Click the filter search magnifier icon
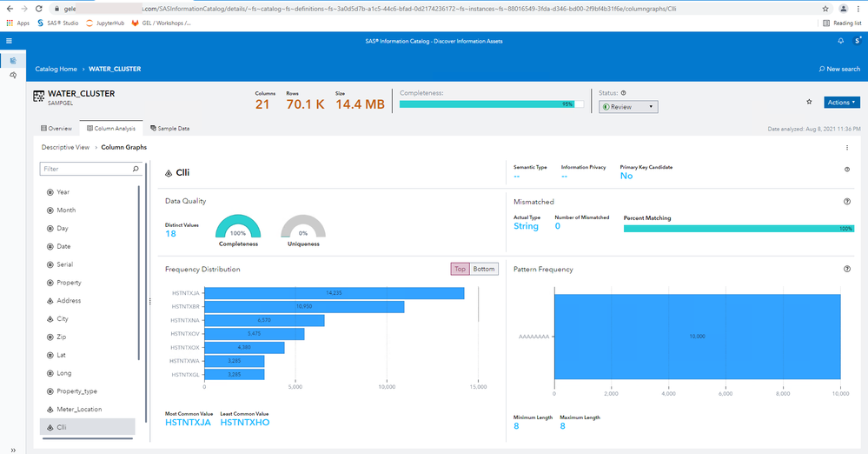Viewport: 868px width, 454px height. pyautogui.click(x=135, y=169)
